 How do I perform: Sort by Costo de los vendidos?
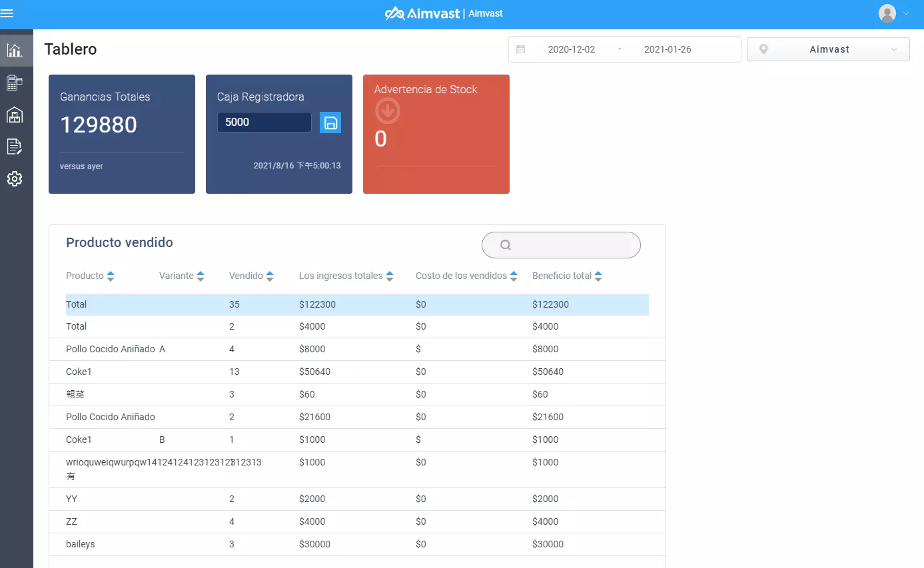click(x=514, y=276)
